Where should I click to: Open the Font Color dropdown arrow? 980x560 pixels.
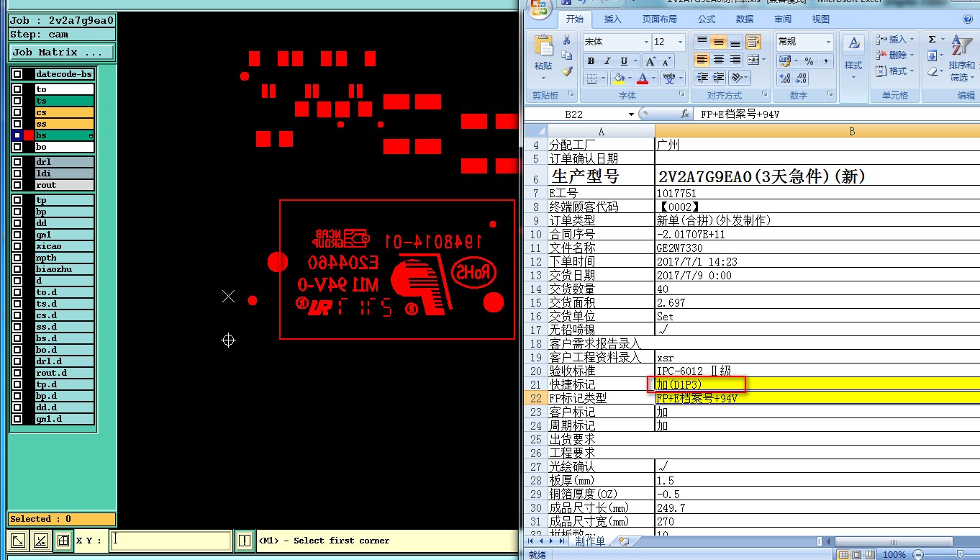coord(653,78)
